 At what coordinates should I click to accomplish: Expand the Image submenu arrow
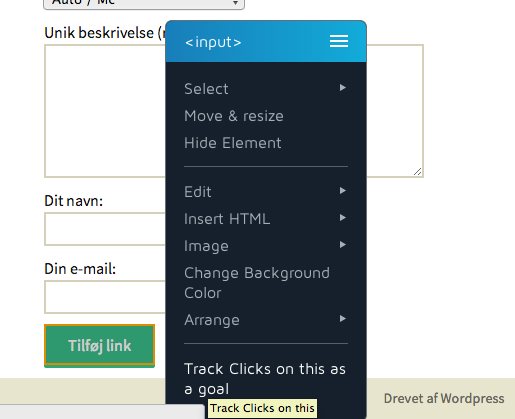tap(343, 245)
